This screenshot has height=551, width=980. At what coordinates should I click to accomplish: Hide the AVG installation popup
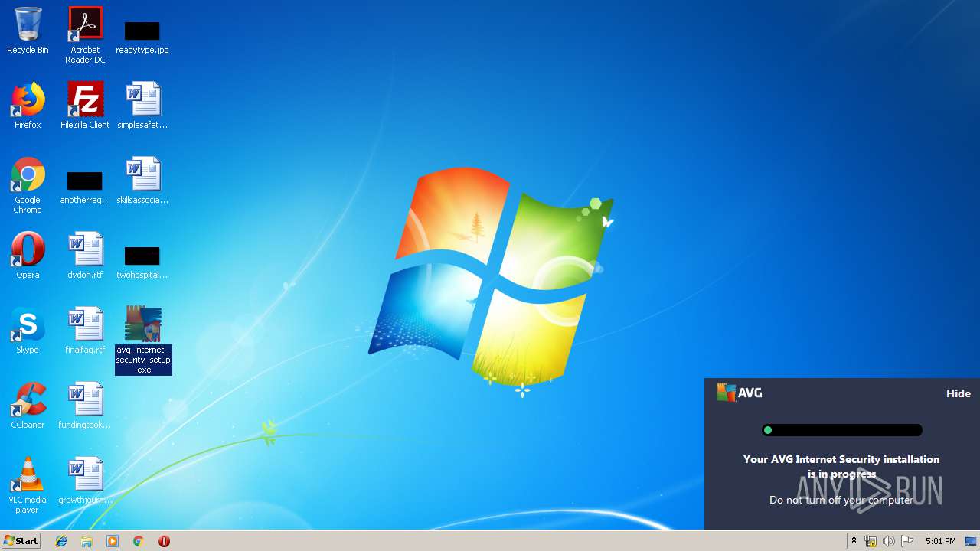[958, 393]
